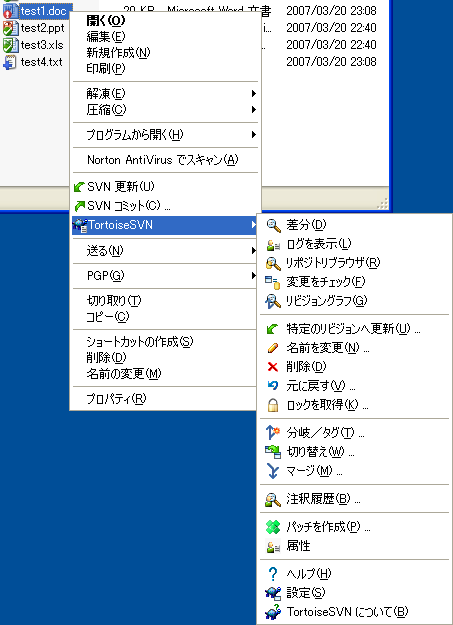This screenshot has width=453, height=625.
Task: Select 名前の変更(M) menu entry
Action: [165, 374]
